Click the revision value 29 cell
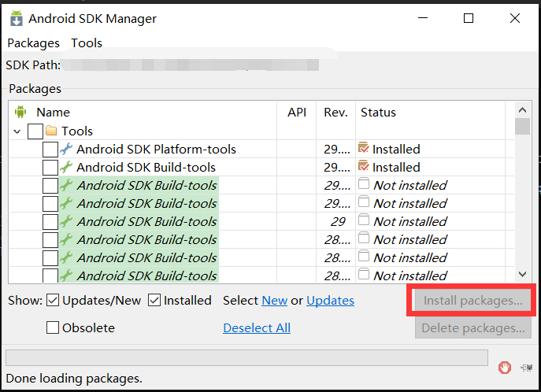The height and width of the screenshot is (392, 541). tap(338, 221)
